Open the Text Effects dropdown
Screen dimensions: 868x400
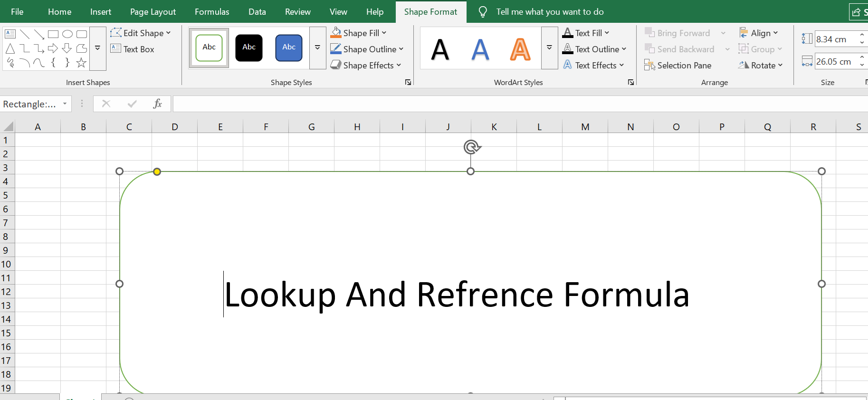621,66
